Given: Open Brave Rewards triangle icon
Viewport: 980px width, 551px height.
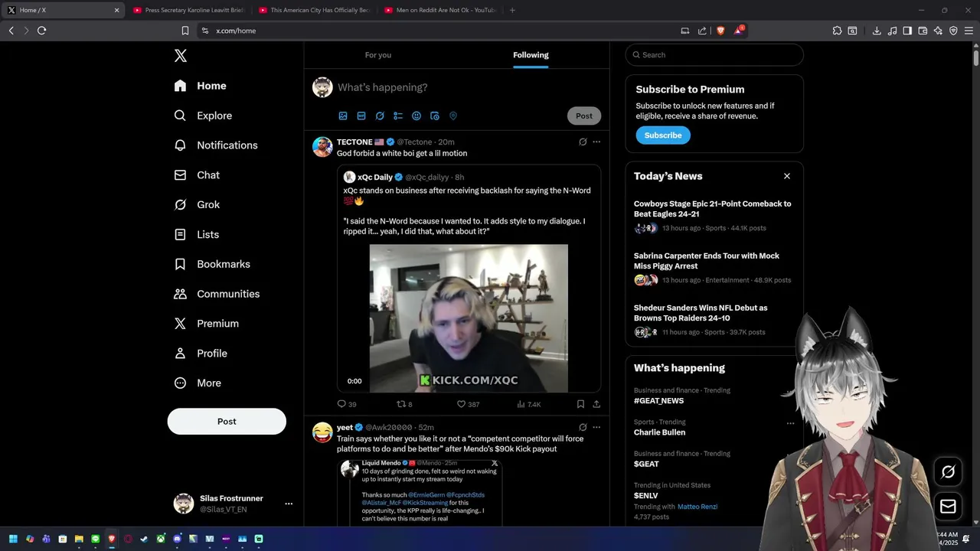Looking at the screenshot, I should 739,31.
